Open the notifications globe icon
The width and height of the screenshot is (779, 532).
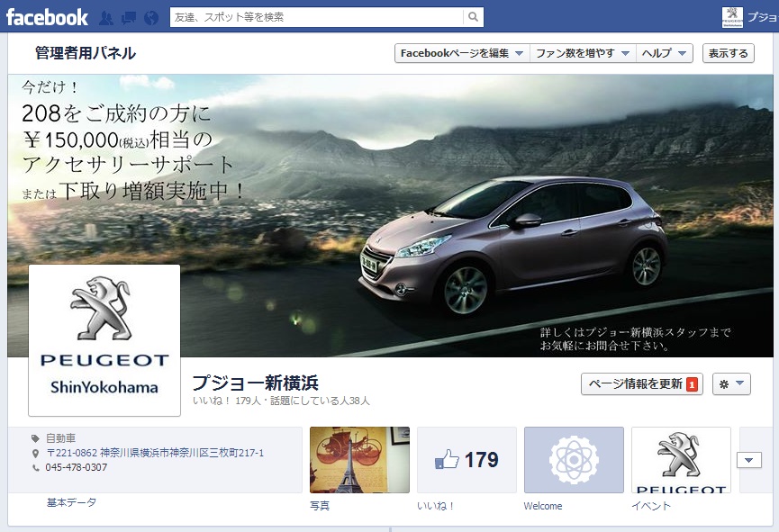point(150,18)
